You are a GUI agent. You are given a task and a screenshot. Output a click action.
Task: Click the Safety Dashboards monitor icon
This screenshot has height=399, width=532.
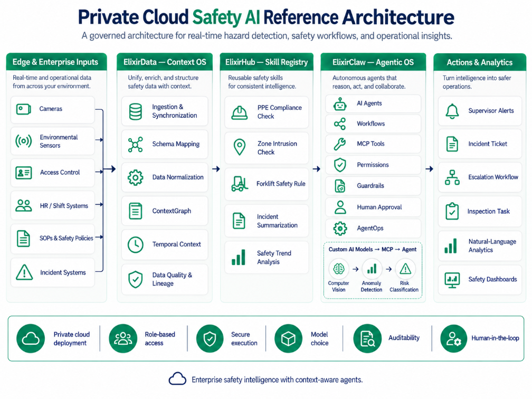pos(452,280)
